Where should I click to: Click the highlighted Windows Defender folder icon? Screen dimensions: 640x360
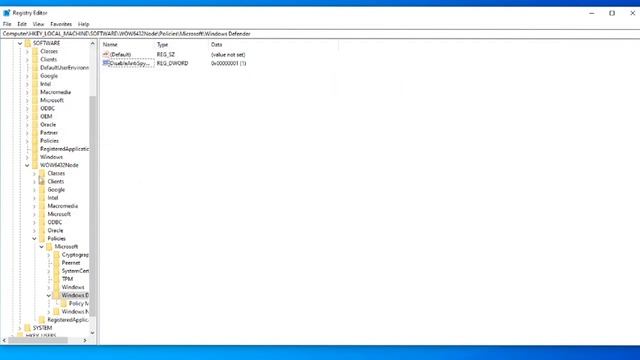(57, 295)
